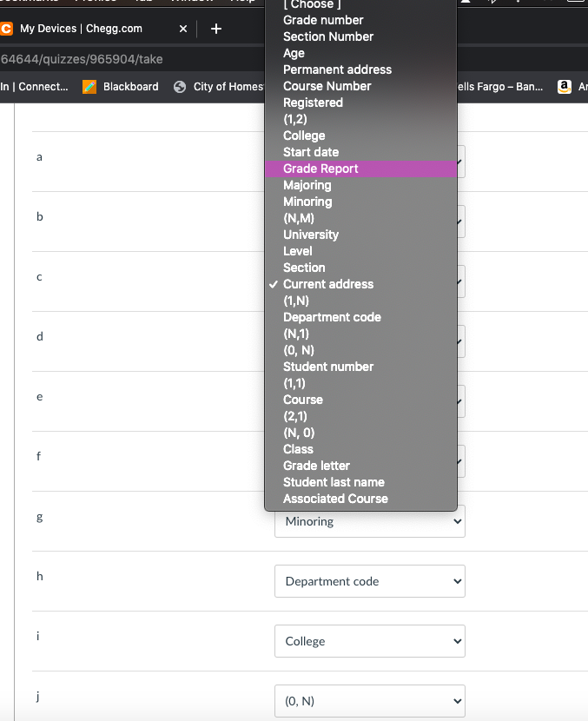Open a new browser tab
This screenshot has height=721, width=588.
tap(216, 29)
